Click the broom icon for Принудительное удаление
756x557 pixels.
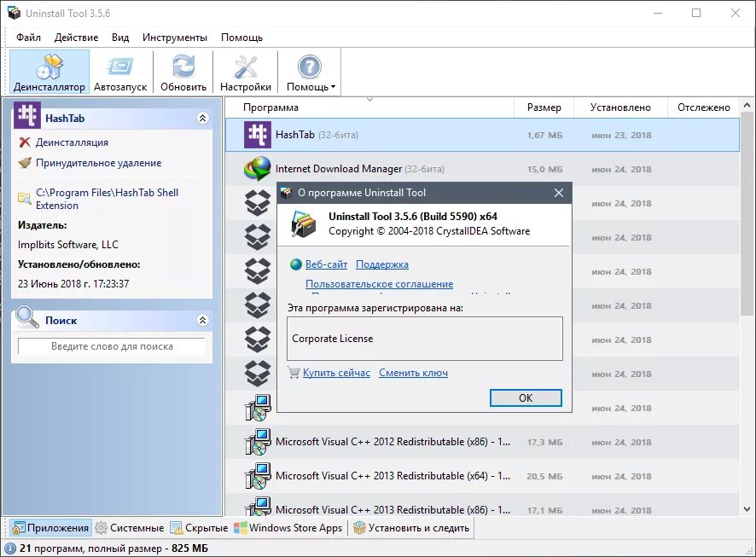[x=25, y=163]
